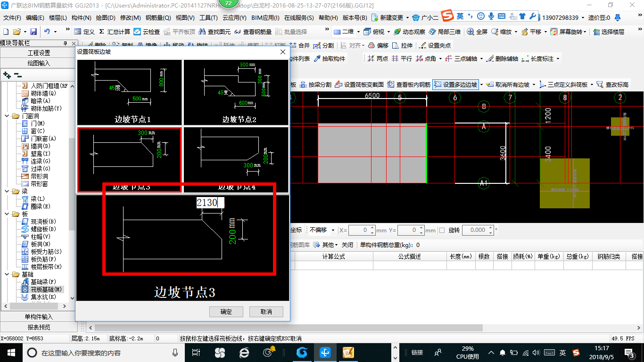Image resolution: width=644 pixels, height=362 pixels.
Task: Open 点角 dropdown arrow
Action: (x=440, y=59)
